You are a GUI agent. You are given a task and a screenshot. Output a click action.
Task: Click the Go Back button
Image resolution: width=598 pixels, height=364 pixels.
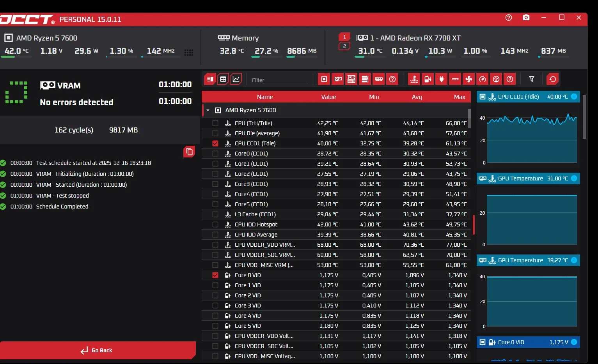tap(98, 350)
